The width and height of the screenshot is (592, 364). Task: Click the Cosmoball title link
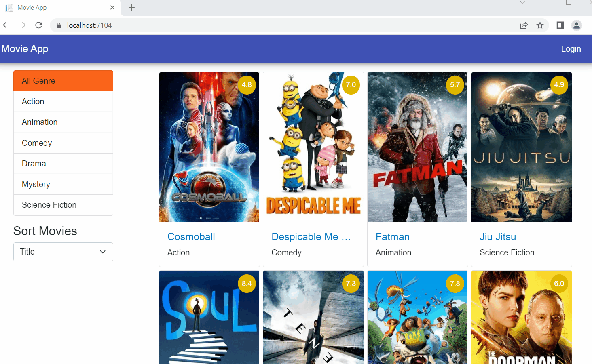191,237
